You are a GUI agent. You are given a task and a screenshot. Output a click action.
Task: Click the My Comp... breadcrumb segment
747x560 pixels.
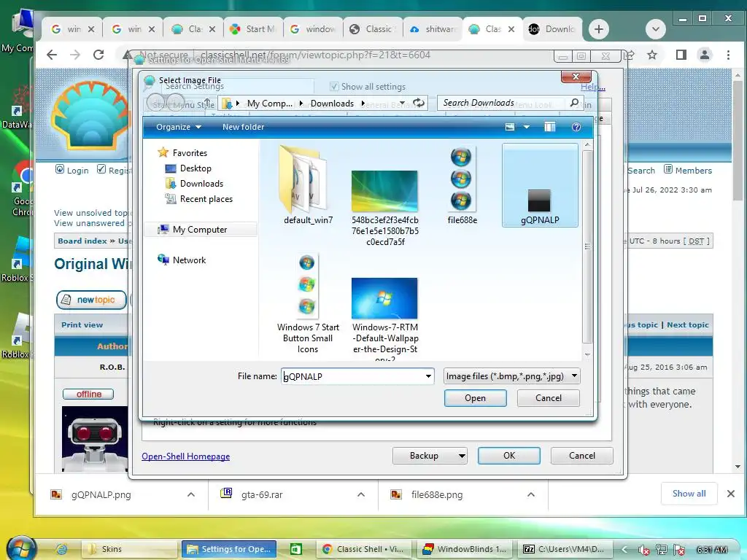coord(270,104)
